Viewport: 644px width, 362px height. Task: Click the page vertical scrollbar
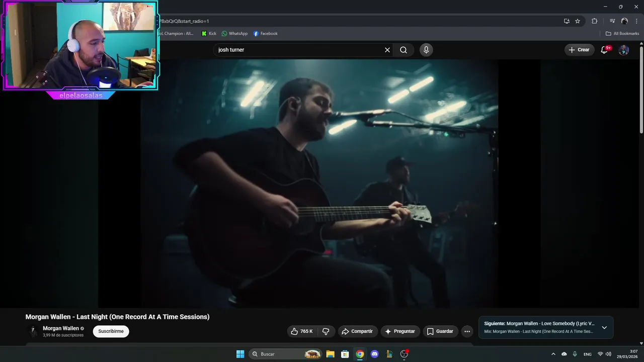click(641, 90)
